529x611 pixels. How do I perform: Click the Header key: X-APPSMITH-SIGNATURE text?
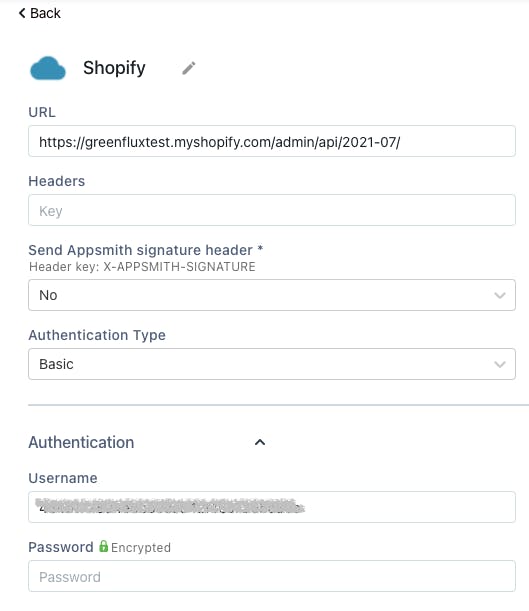pos(142,267)
